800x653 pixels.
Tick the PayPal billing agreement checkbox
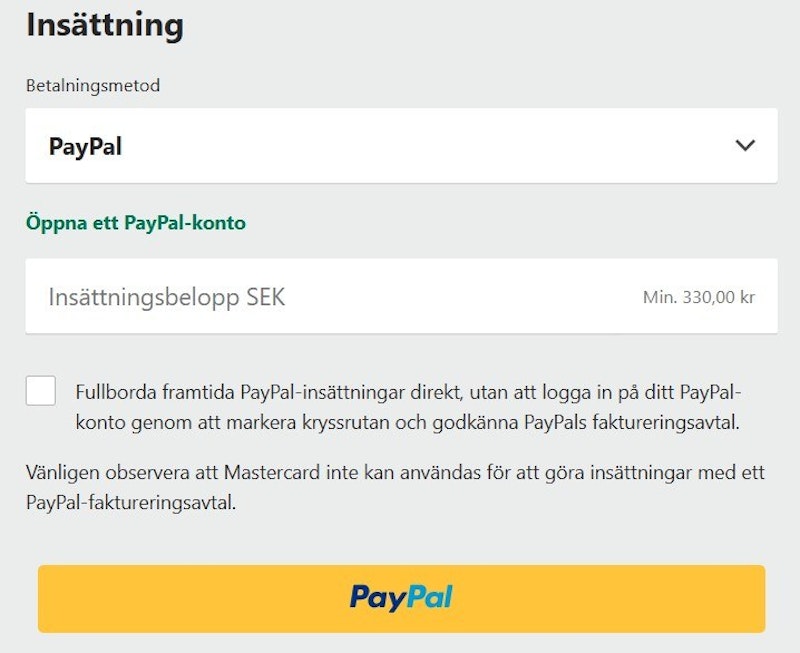pyautogui.click(x=41, y=390)
